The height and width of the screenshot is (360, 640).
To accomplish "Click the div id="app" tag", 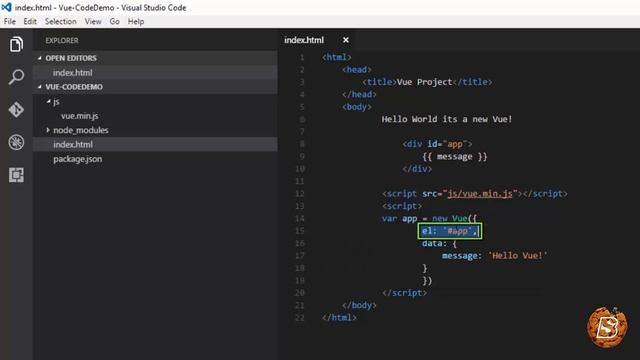I will point(437,144).
